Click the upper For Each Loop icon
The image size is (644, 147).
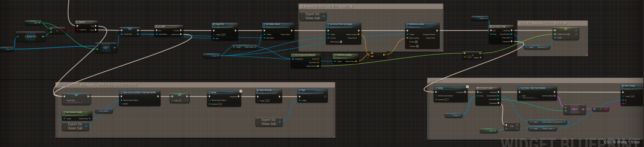491,26
